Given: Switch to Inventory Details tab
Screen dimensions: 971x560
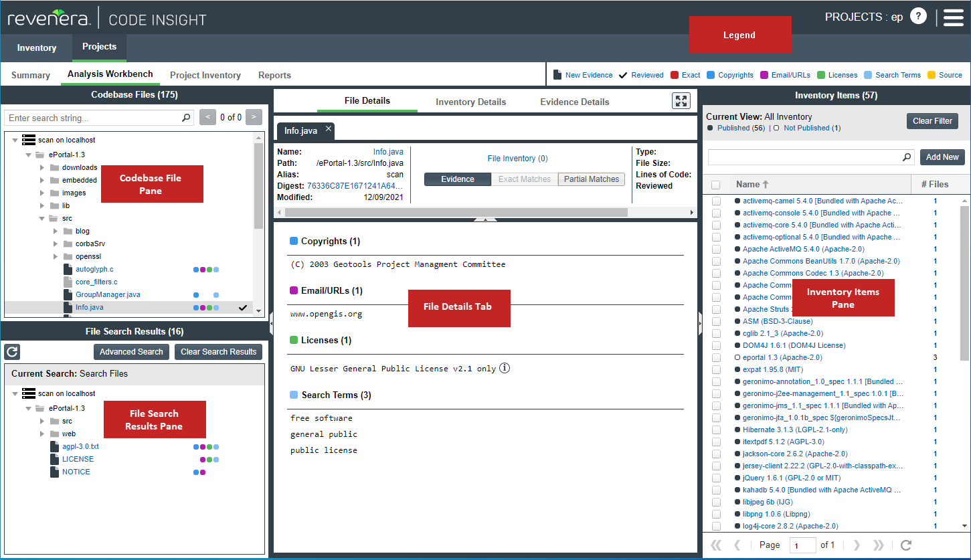Looking at the screenshot, I should 471,102.
